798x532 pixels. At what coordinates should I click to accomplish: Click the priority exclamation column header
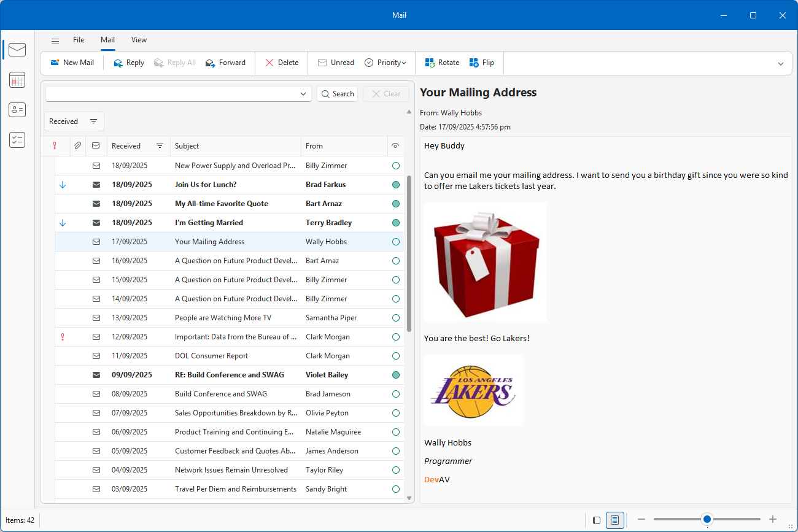click(x=55, y=146)
